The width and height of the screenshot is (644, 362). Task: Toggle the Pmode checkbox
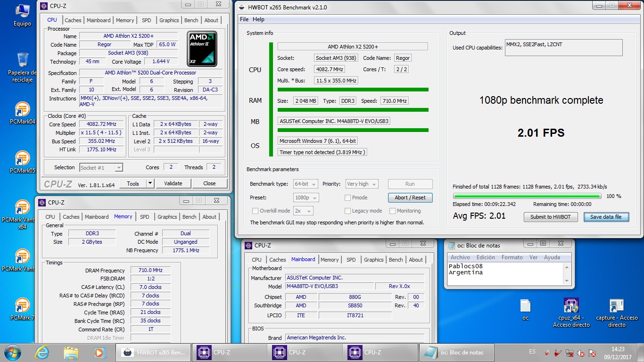point(347,197)
